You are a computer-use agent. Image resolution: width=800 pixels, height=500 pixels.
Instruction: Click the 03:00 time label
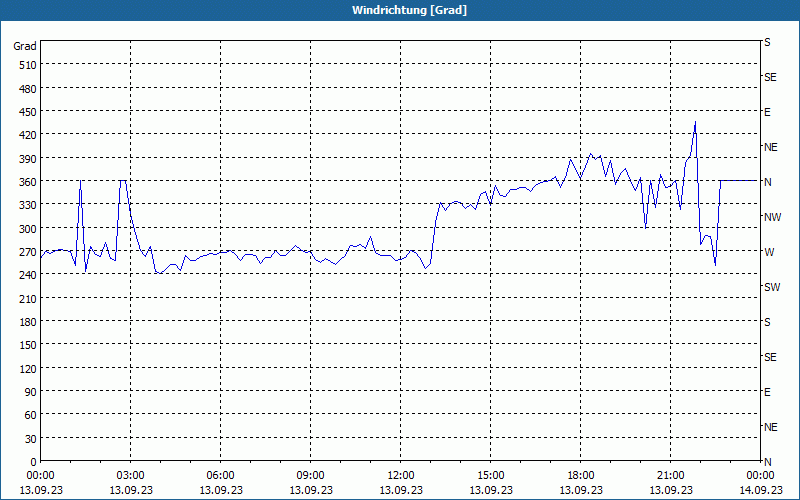tap(131, 476)
